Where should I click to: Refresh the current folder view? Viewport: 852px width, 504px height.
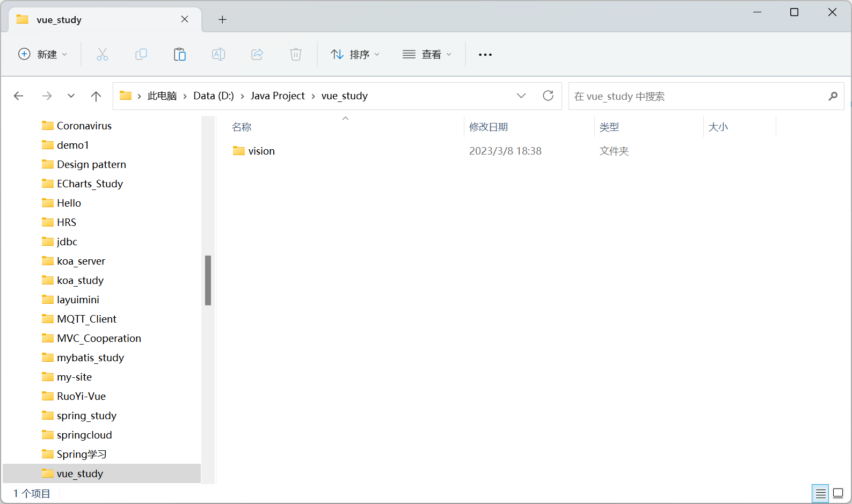[x=548, y=96]
